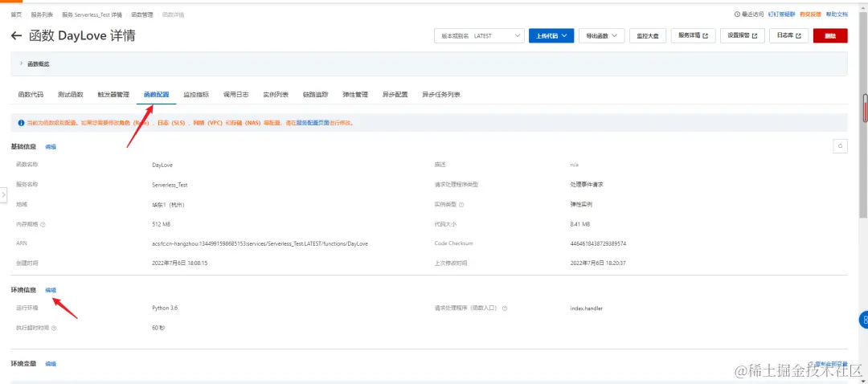Click the help icon beside 实例类型
The width and height of the screenshot is (868, 384).
(461, 204)
